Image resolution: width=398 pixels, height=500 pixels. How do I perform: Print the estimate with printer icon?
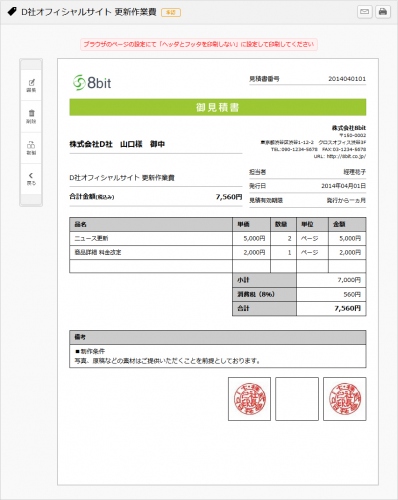[x=383, y=12]
